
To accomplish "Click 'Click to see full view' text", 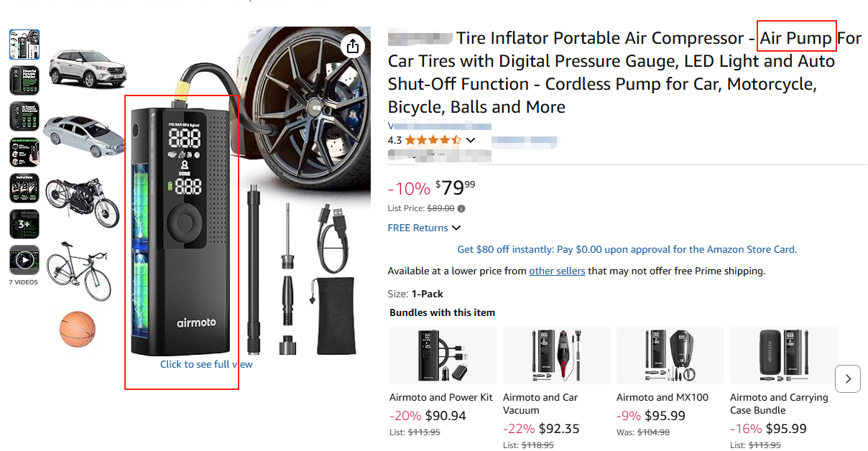I will tap(206, 364).
